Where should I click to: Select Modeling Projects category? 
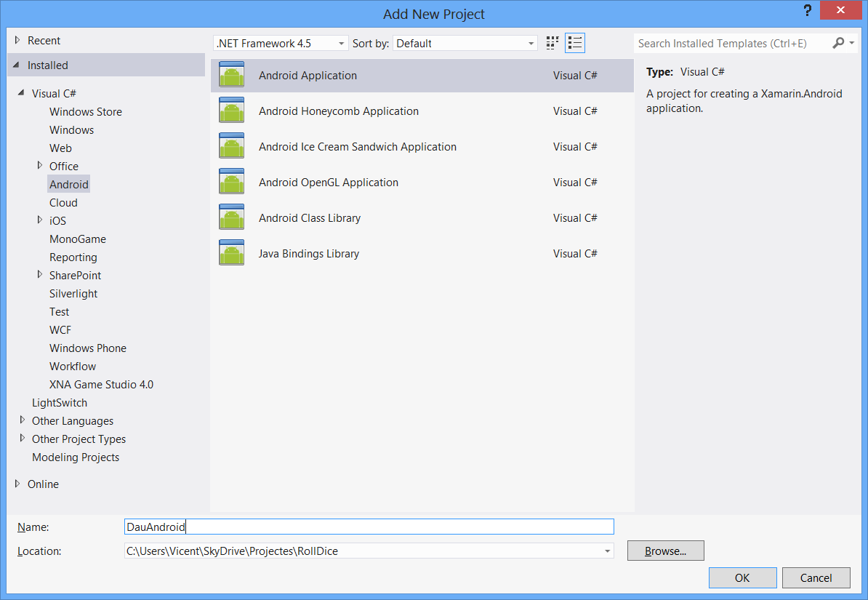coord(76,457)
